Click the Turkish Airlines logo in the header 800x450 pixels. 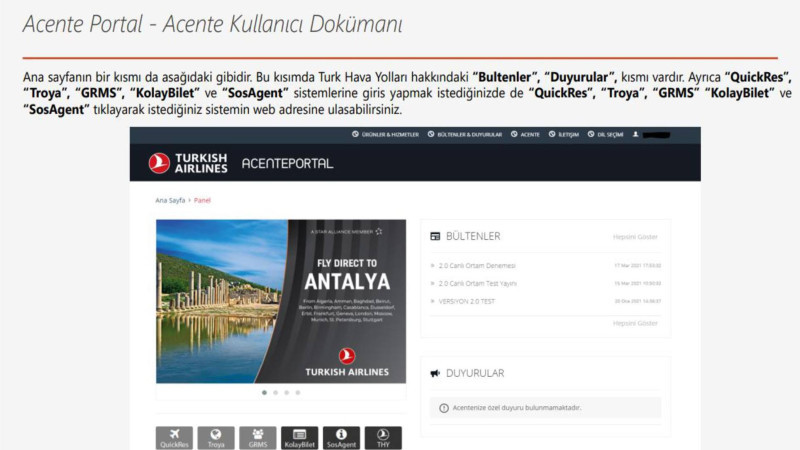[x=188, y=163]
